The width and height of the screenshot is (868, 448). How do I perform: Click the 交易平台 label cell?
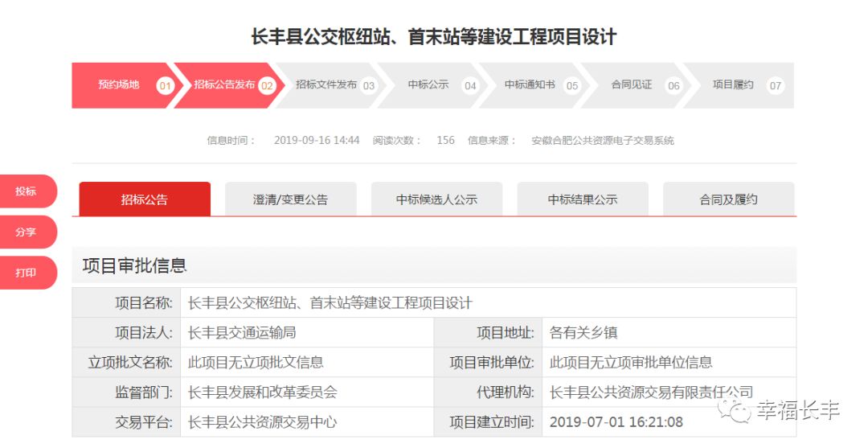click(x=126, y=422)
